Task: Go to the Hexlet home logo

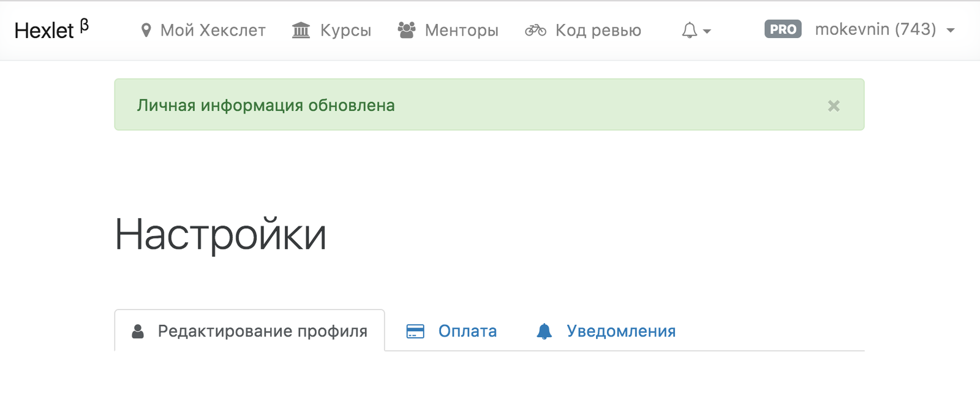Action: point(45,30)
